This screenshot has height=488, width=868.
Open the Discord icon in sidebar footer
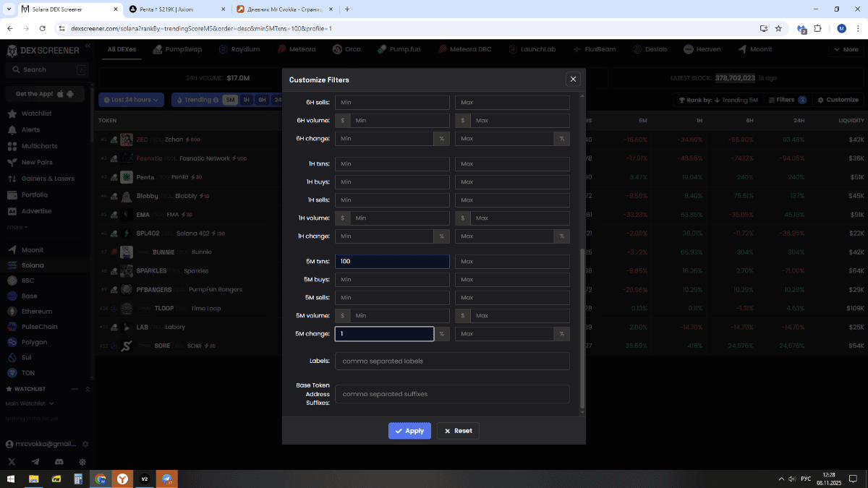coord(59,461)
